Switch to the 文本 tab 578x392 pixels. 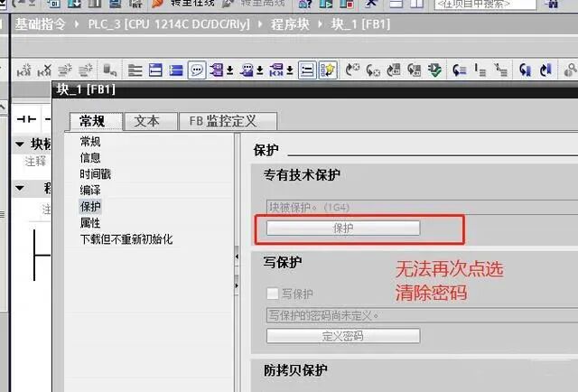[x=151, y=121]
